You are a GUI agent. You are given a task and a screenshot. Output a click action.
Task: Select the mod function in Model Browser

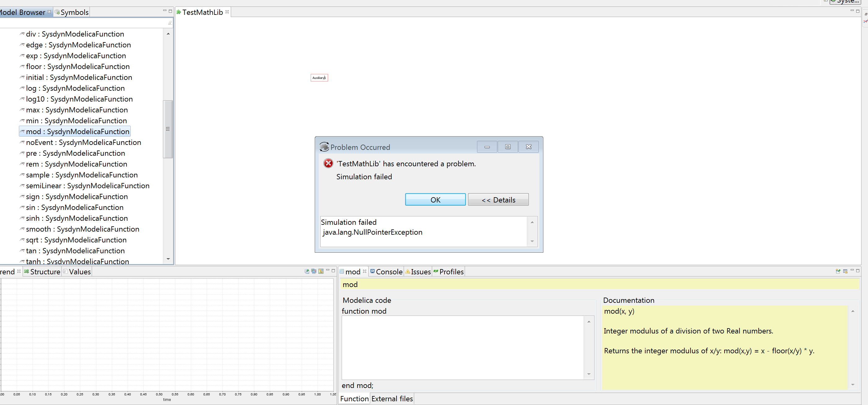(74, 131)
